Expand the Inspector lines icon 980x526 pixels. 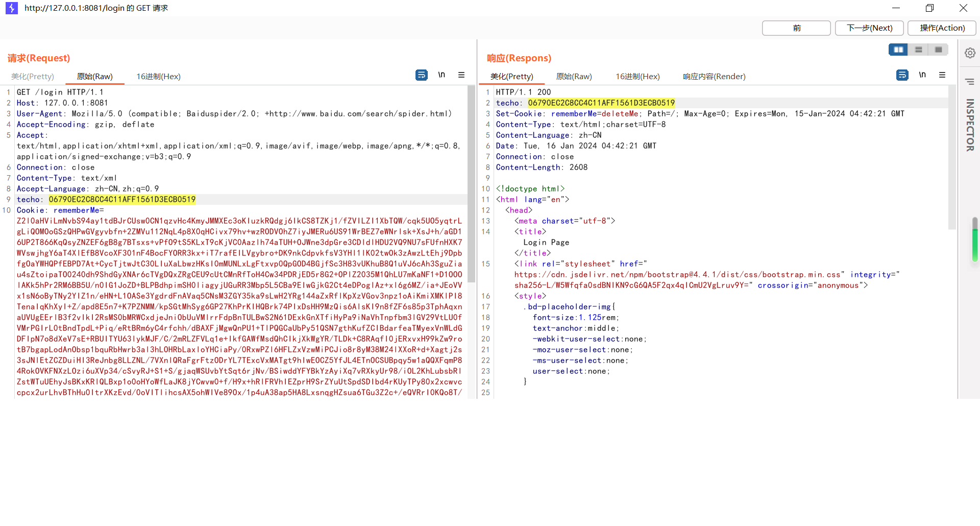click(970, 82)
